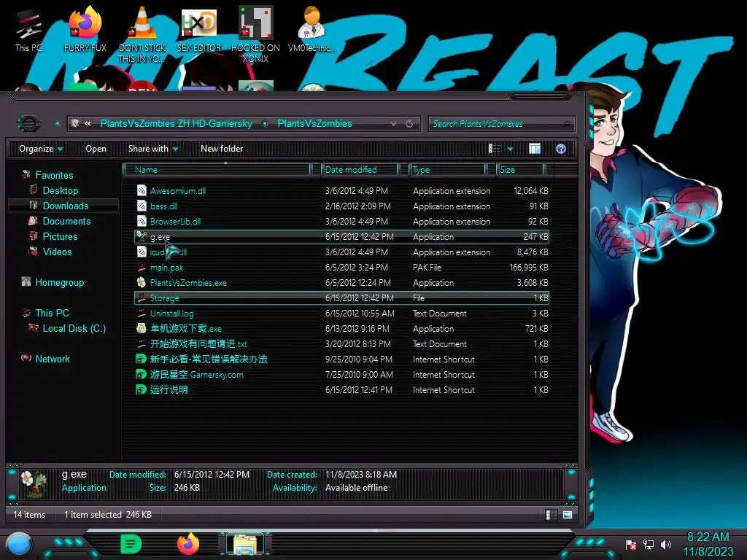Focus the Search PlantsVsZombies field
The width and height of the screenshot is (747, 560).
(502, 124)
